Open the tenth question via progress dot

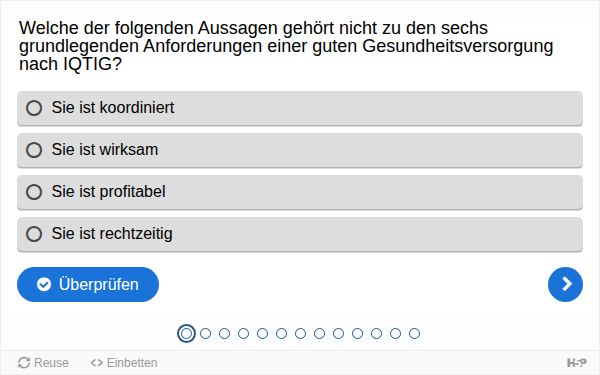point(357,333)
